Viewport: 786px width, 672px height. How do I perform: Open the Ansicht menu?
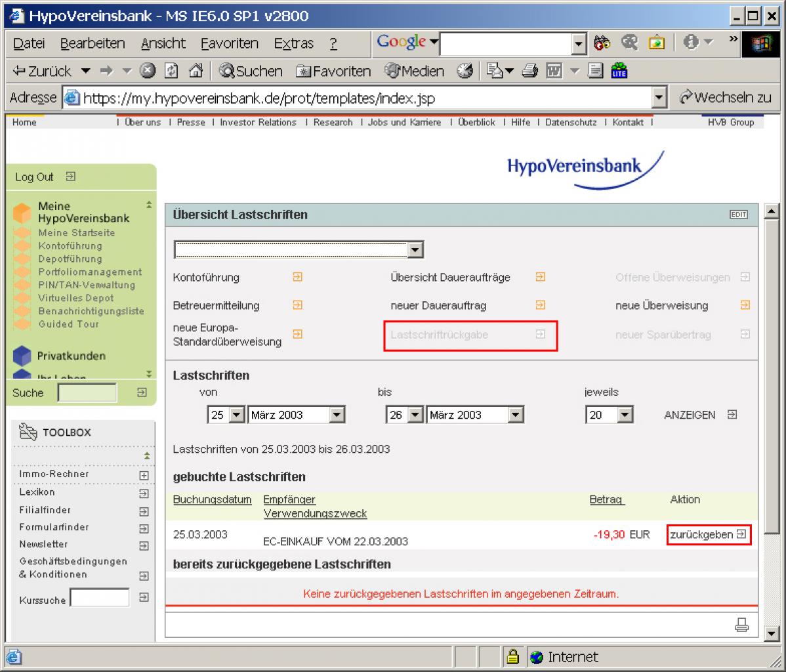click(x=163, y=43)
